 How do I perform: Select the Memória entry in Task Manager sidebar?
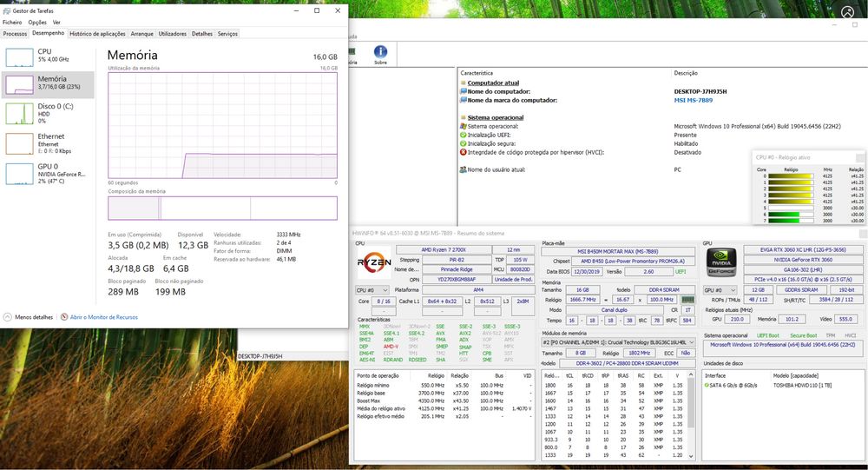click(48, 84)
